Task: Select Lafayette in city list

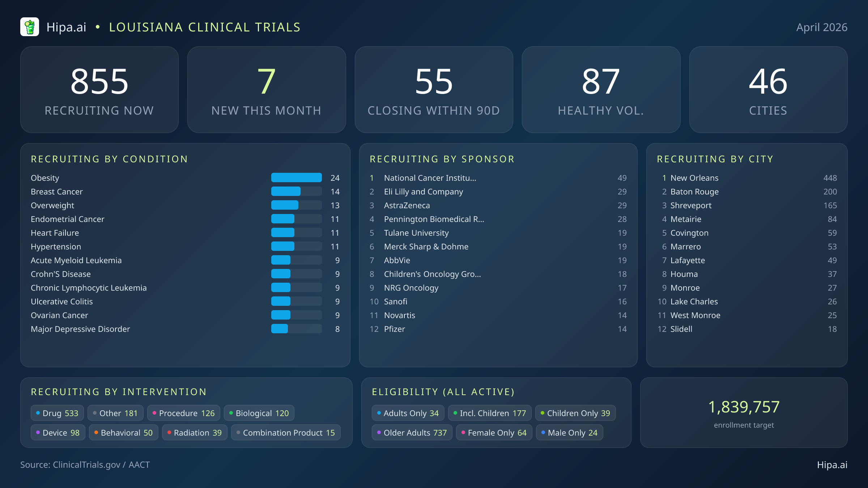Action: 747,260
